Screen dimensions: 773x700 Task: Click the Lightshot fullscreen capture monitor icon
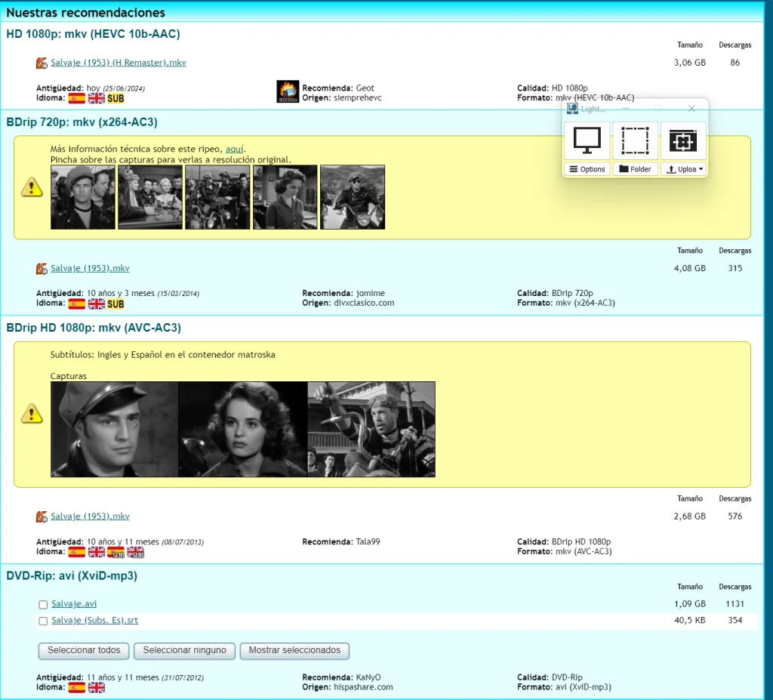pyautogui.click(x=587, y=141)
